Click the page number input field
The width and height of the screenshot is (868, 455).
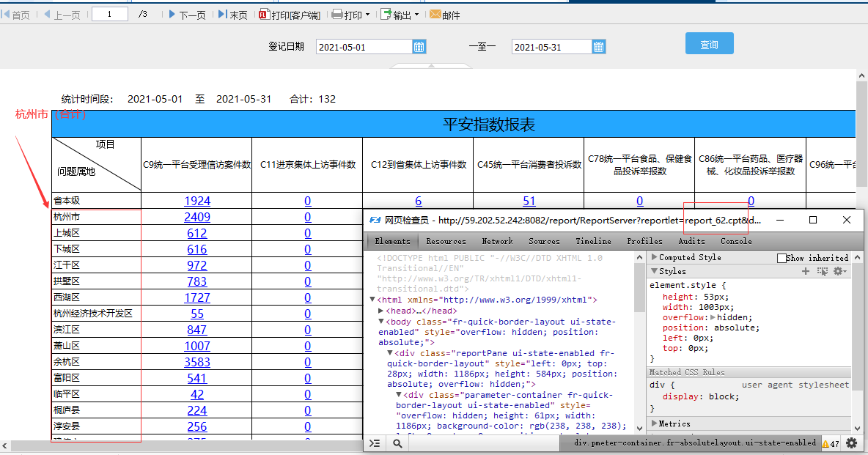click(110, 15)
